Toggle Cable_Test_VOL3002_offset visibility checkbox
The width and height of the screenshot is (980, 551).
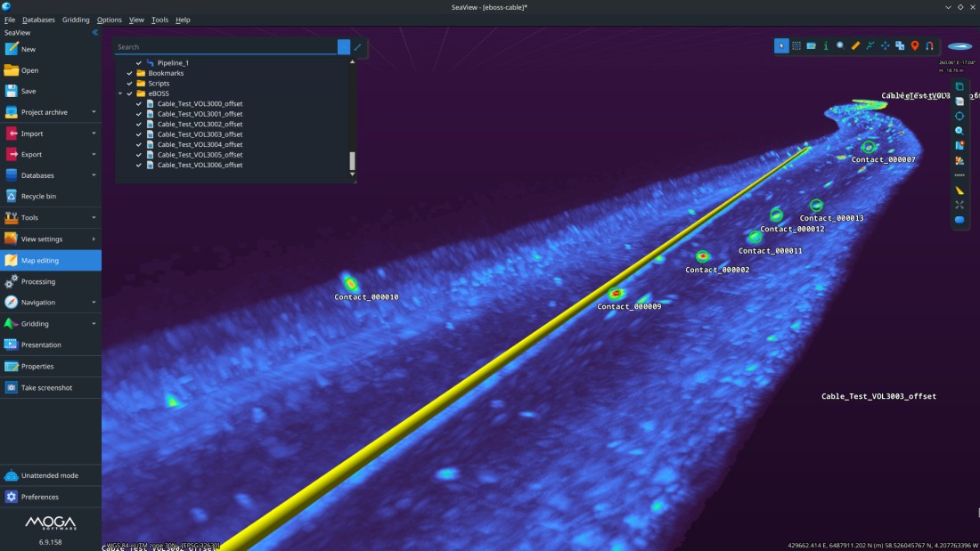pyautogui.click(x=139, y=125)
